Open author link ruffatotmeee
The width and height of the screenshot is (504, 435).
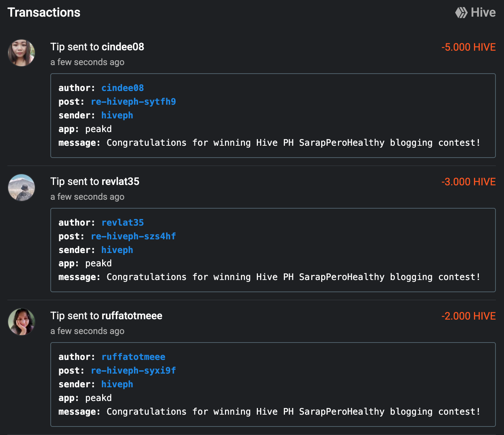133,357
